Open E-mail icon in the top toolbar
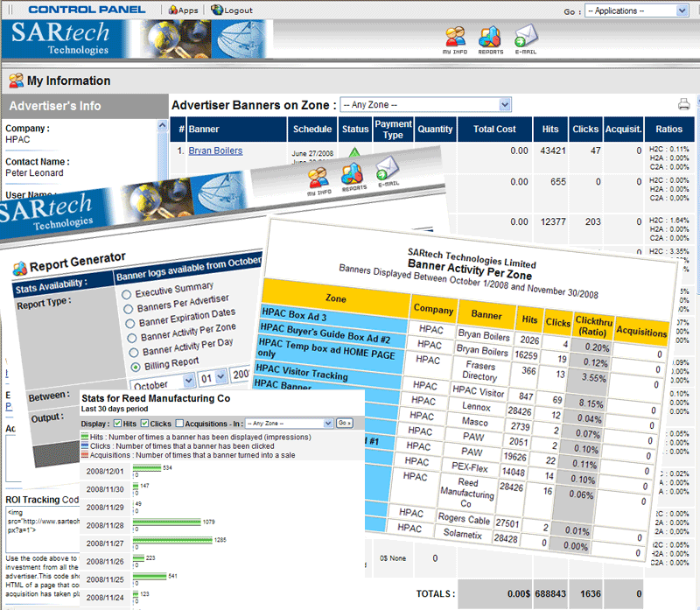 [x=526, y=39]
